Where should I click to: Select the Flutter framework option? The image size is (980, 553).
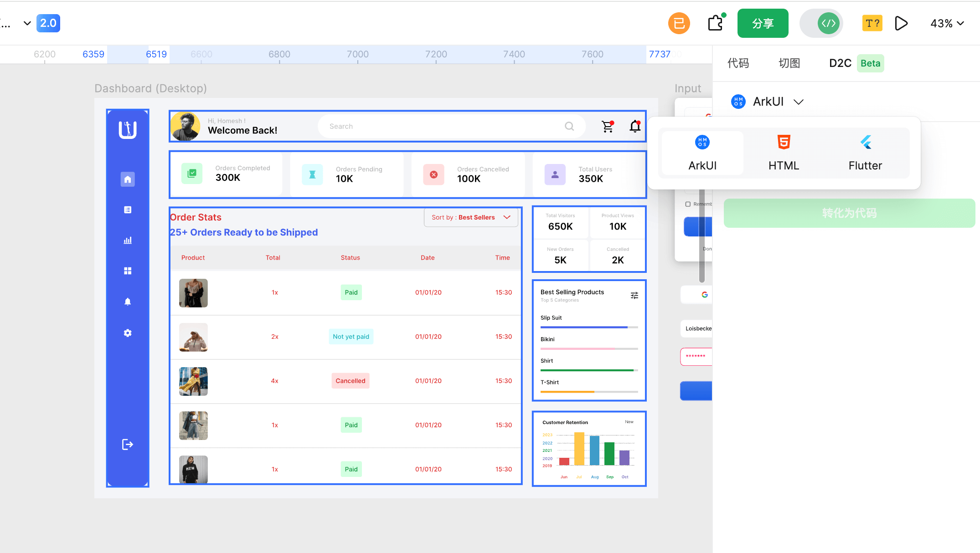coord(865,153)
